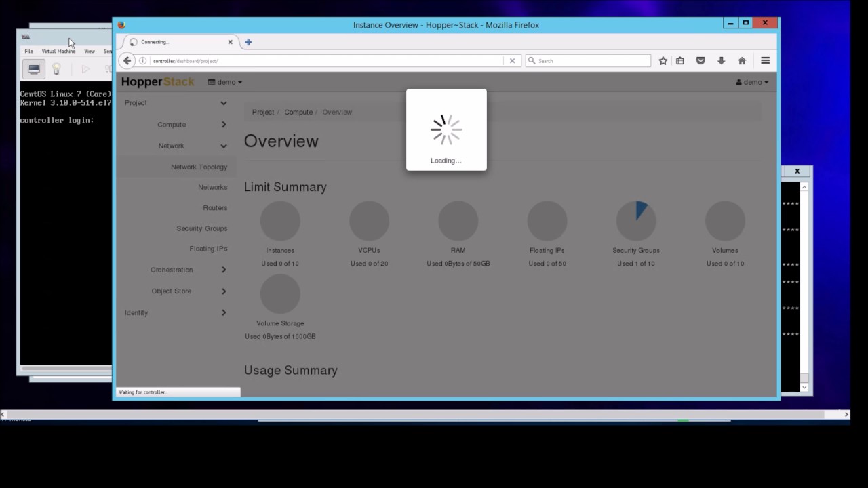Click the Limit Summary heading

point(285,187)
